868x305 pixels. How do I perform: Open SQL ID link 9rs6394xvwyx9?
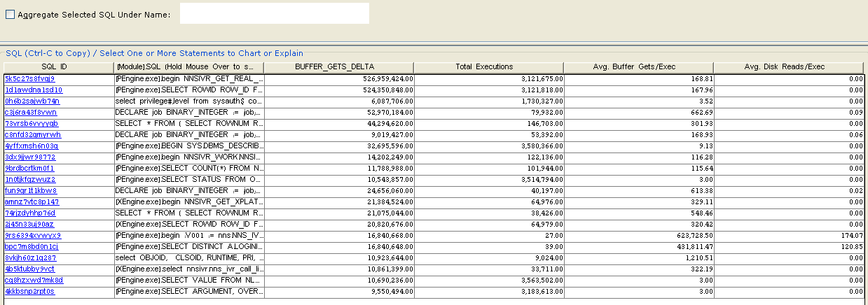click(33, 236)
